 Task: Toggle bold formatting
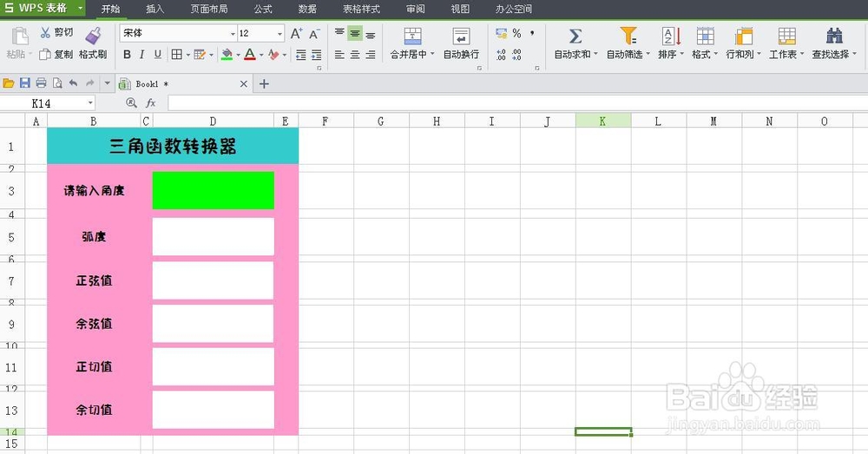click(128, 55)
